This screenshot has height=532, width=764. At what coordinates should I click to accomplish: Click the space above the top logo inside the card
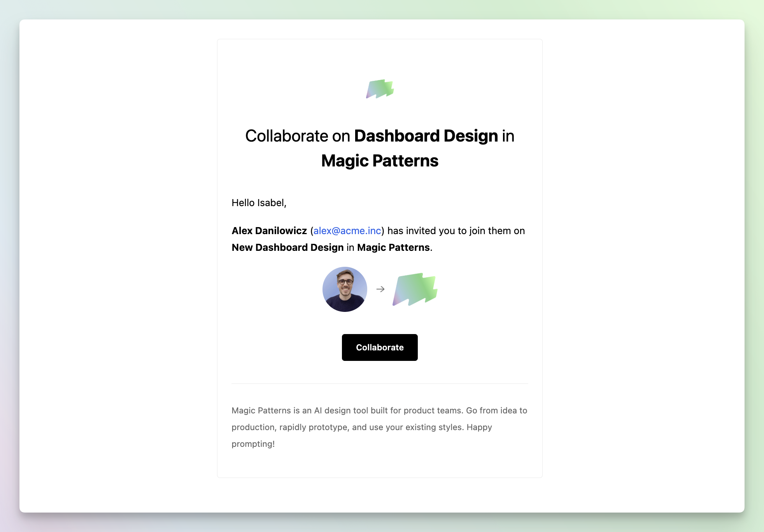click(x=380, y=58)
